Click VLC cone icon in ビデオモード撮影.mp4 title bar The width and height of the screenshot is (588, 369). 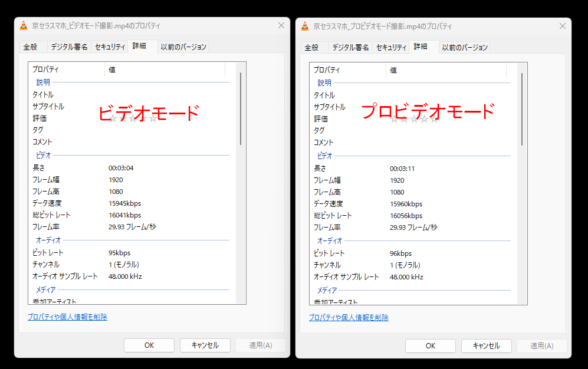(24, 26)
